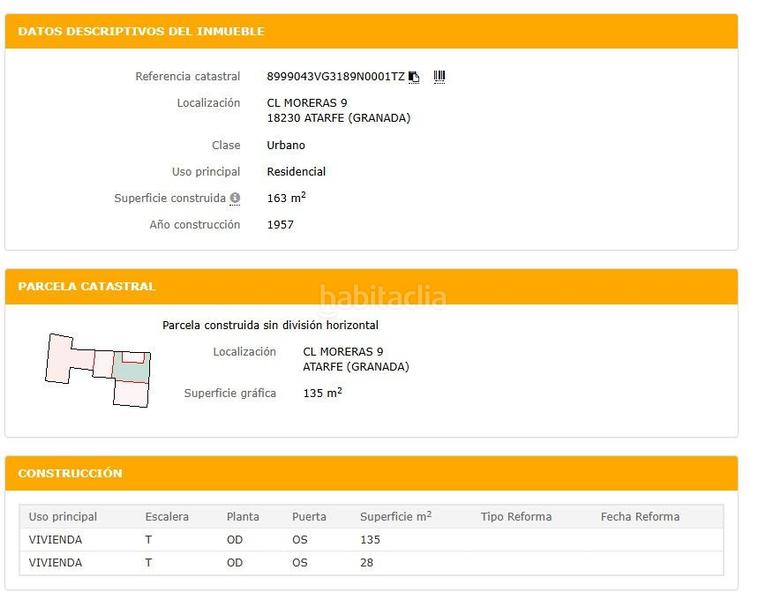Click the Uso principal column header in table
Screen dimensions: 766x600
(x=63, y=517)
